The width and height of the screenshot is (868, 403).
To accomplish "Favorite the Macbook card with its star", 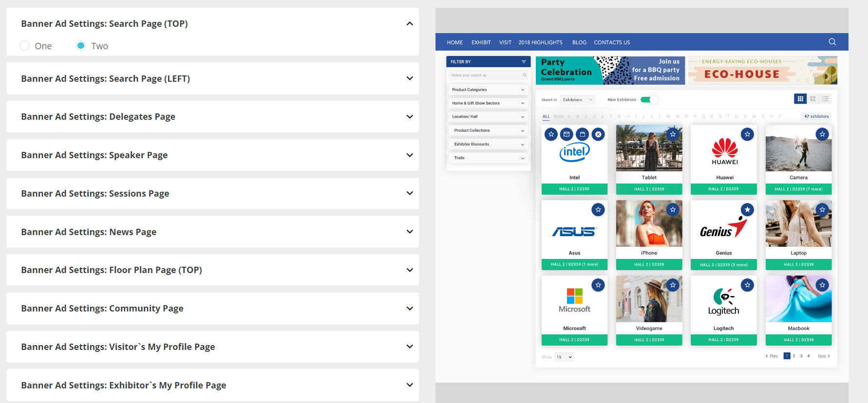I will pos(822,285).
